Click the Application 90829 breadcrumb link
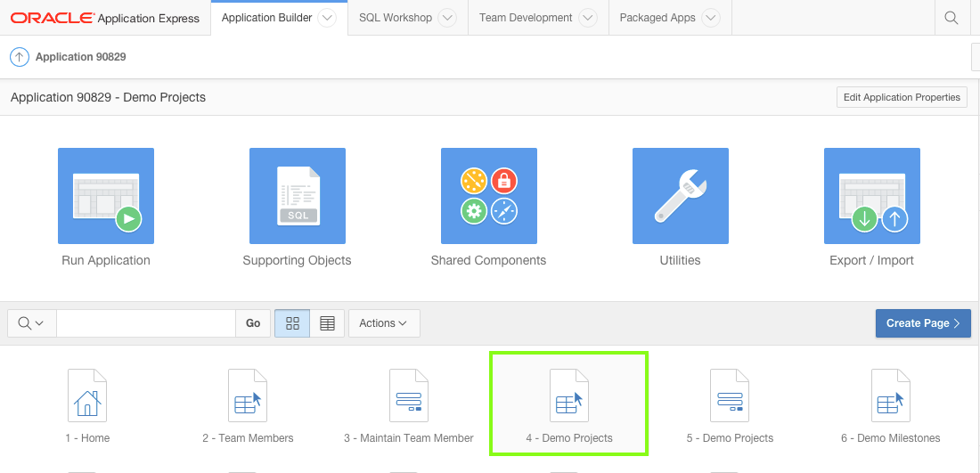980x473 pixels. pyautogui.click(x=80, y=57)
